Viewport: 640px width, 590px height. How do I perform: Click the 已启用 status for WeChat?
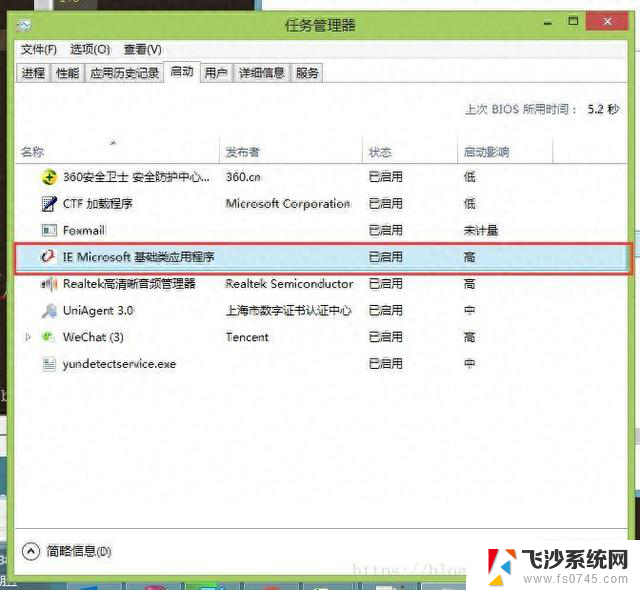385,337
